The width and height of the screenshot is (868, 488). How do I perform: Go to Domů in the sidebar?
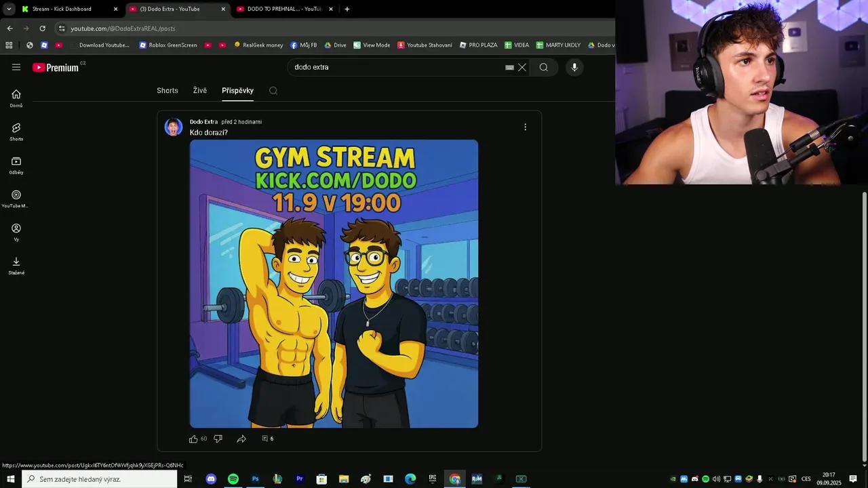point(16,98)
